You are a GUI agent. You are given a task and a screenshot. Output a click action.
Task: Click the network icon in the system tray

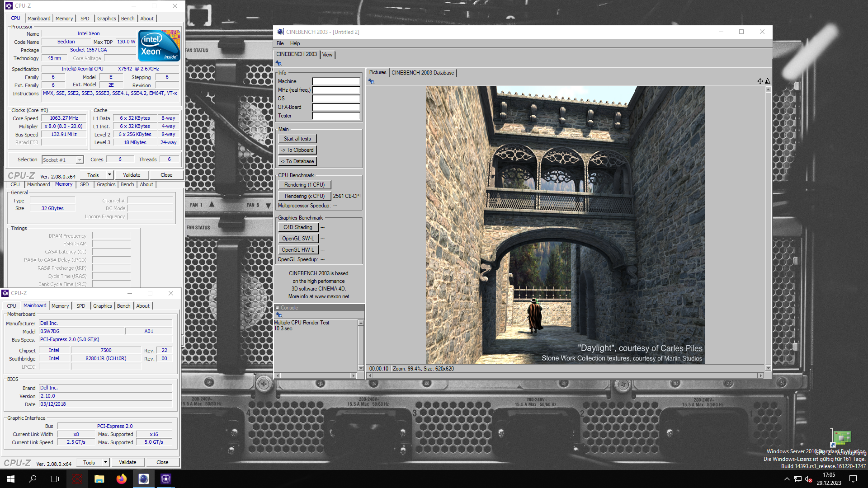(798, 479)
